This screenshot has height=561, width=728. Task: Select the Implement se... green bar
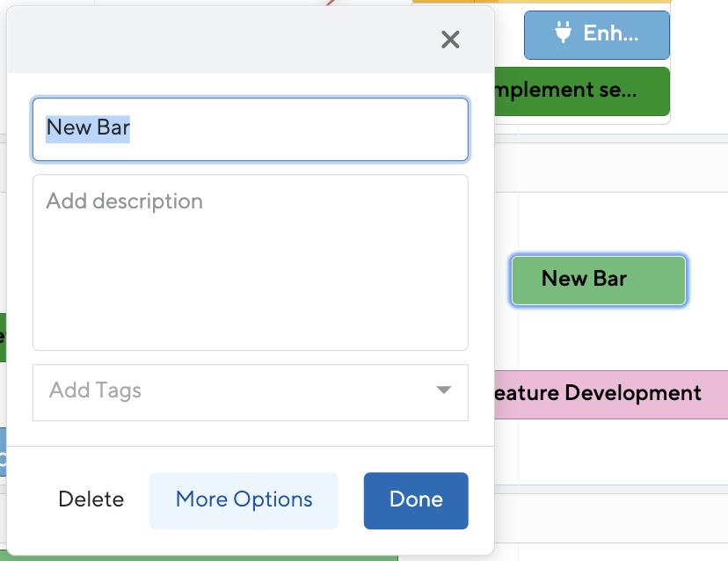(x=582, y=91)
